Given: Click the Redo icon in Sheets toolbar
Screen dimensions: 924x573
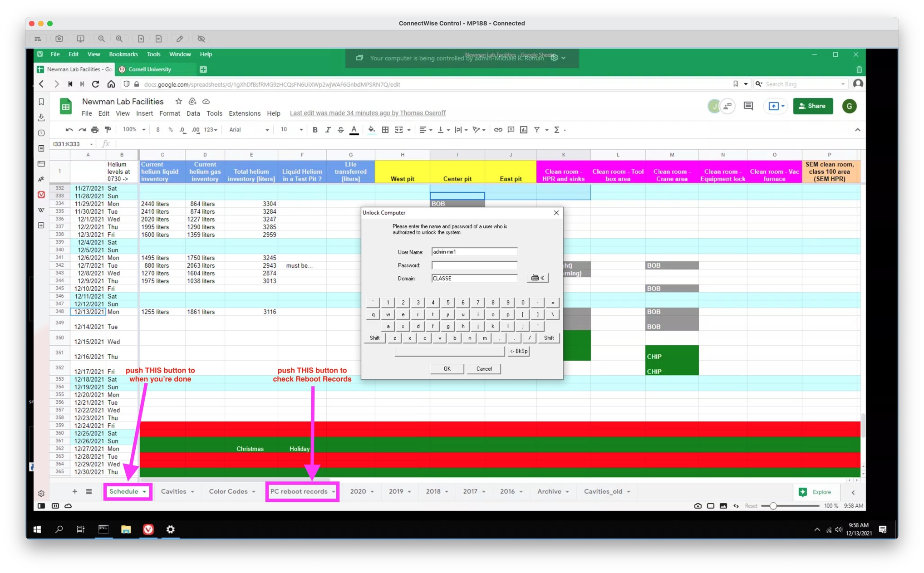Looking at the screenshot, I should click(82, 130).
